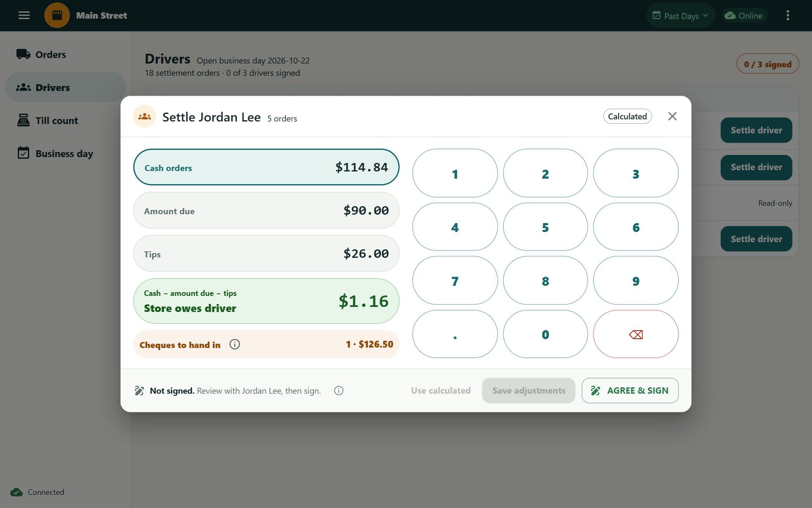Tap keypad digit 3
This screenshot has height=508, width=812.
coord(636,173)
